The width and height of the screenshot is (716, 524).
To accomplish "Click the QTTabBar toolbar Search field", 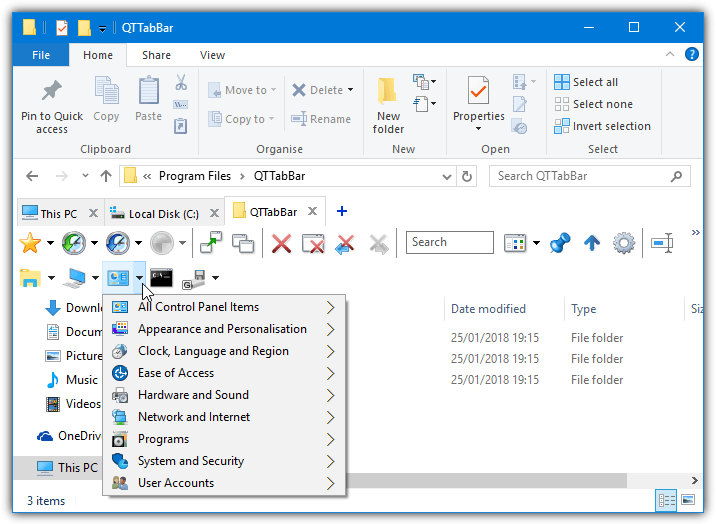I will [450, 242].
